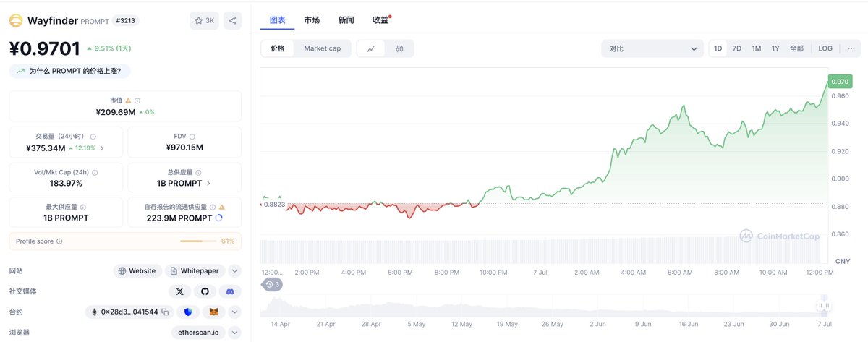
Task: Click 为什么 PROMPT 的价格上涨 button
Action: [71, 71]
